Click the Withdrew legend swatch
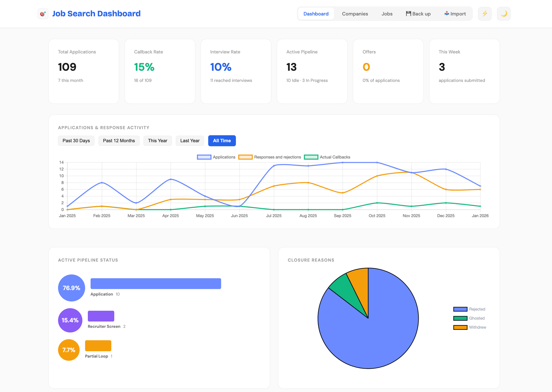This screenshot has height=392, width=552. click(460, 327)
